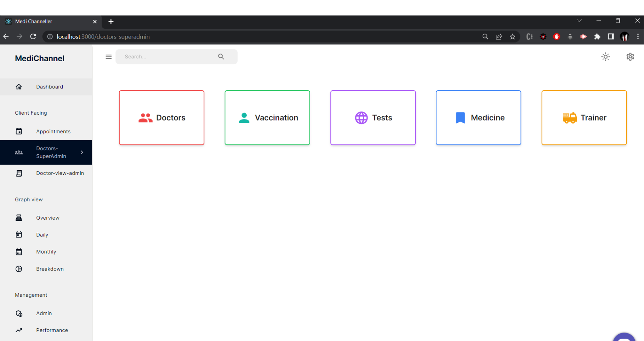Image resolution: width=644 pixels, height=341 pixels.
Task: Toggle the sidebar with the hamburger icon
Action: pos(108,57)
